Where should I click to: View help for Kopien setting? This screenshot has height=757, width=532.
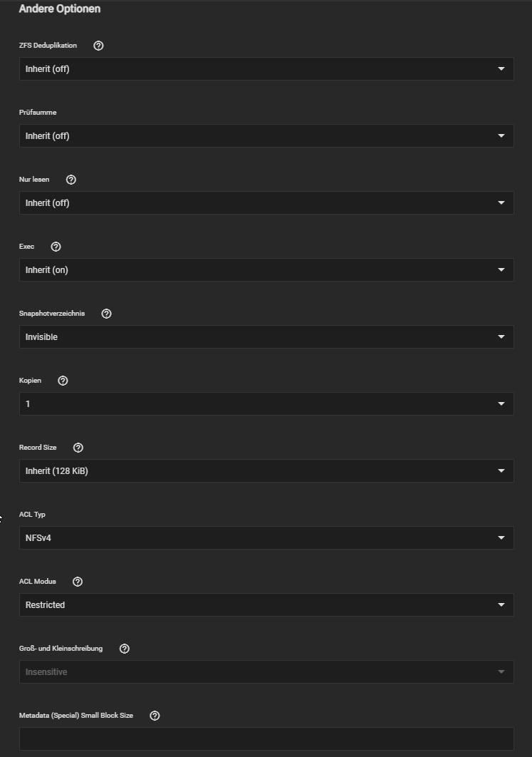pyautogui.click(x=63, y=381)
